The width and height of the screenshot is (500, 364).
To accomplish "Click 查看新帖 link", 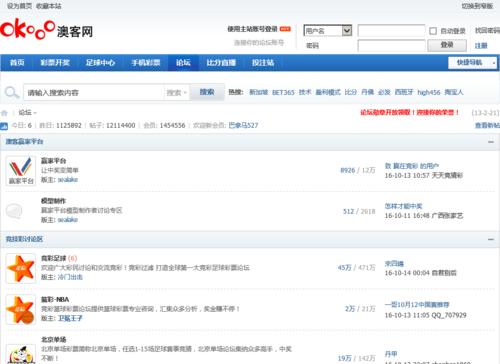I will [487, 125].
